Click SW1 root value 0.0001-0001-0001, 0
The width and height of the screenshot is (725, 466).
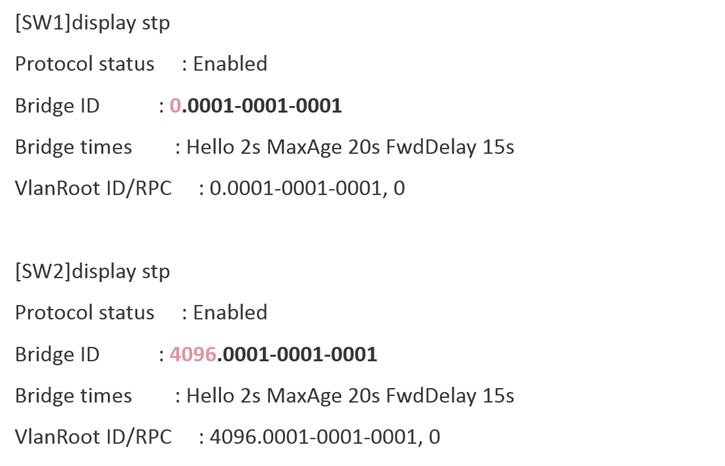307,189
